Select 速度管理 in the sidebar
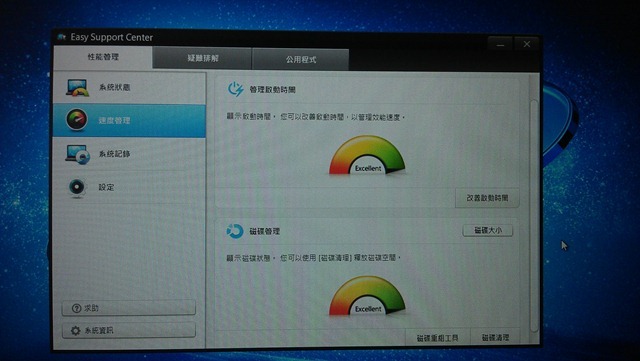The image size is (640, 361). tap(129, 120)
